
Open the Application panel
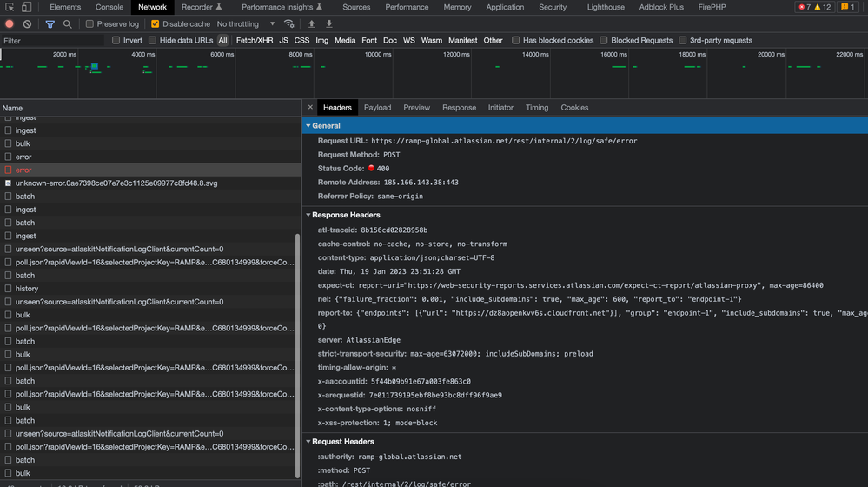click(505, 7)
